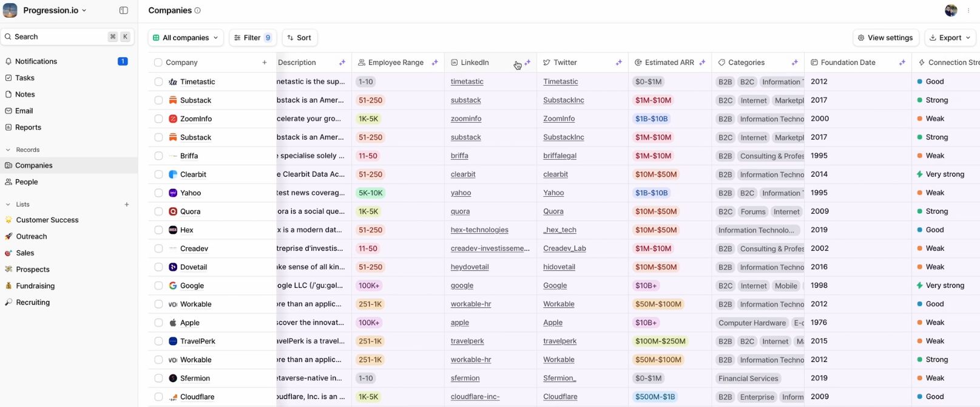
Task: Open the Fundraising list
Action: point(35,286)
